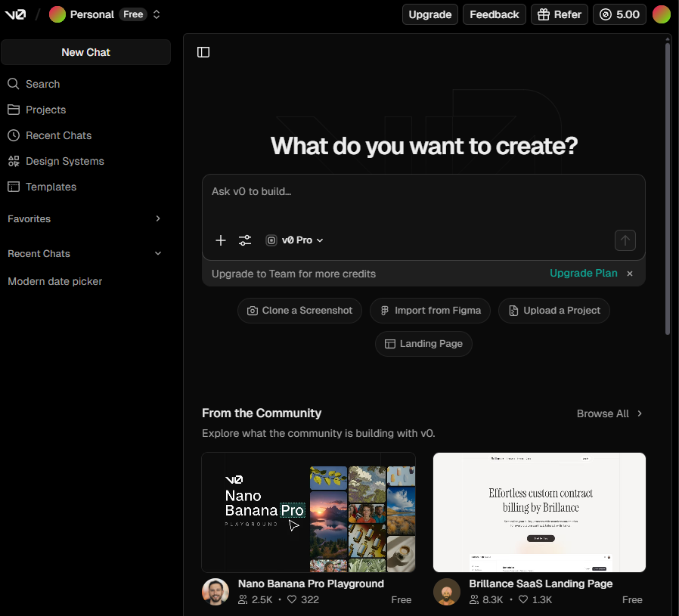Click the Design Systems shapes icon

(14, 161)
